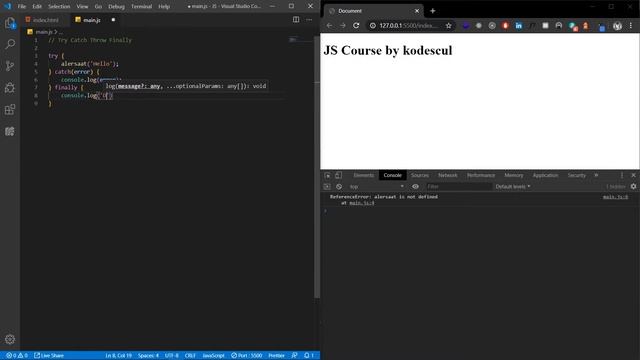Open the JavaScript context dropdown 'top'

376,187
